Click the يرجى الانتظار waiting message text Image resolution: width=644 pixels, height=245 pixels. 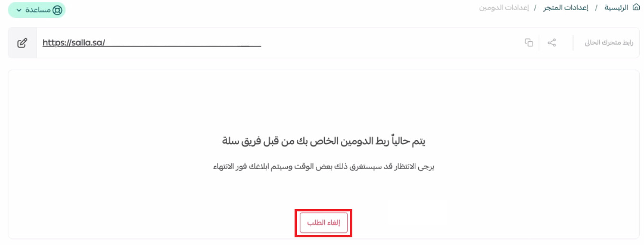323,167
